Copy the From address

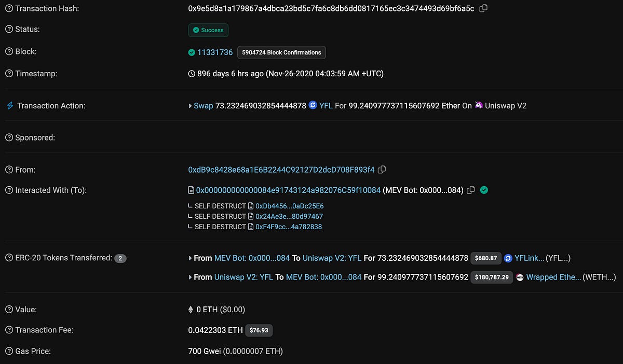pos(382,170)
